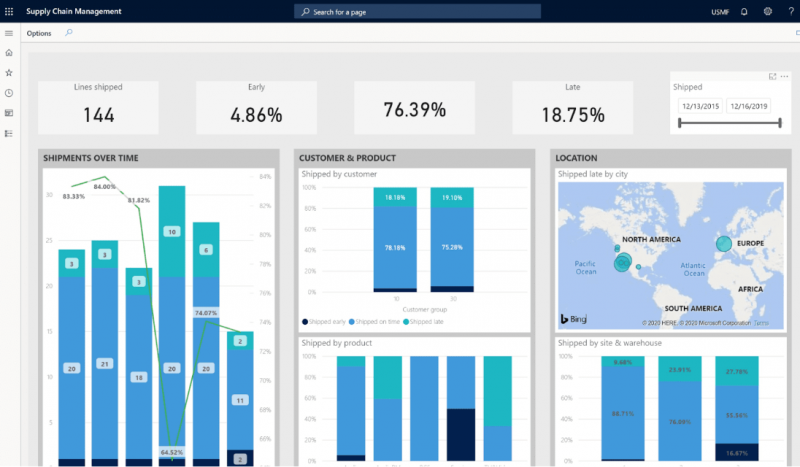Click the Europe bubble on the map

(x=723, y=244)
